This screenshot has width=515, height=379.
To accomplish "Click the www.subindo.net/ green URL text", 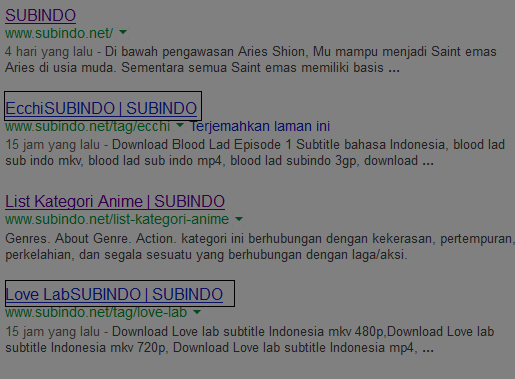I will [59, 33].
